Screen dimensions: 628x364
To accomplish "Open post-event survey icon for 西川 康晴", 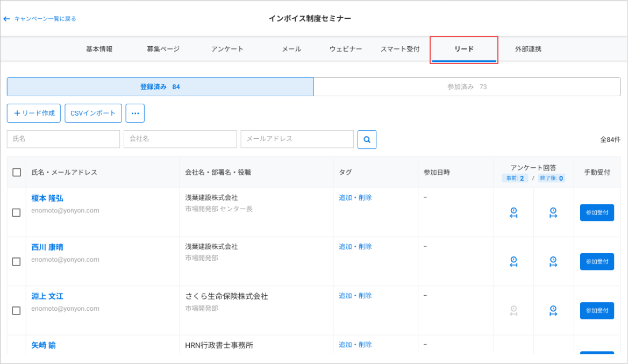I will tap(553, 261).
